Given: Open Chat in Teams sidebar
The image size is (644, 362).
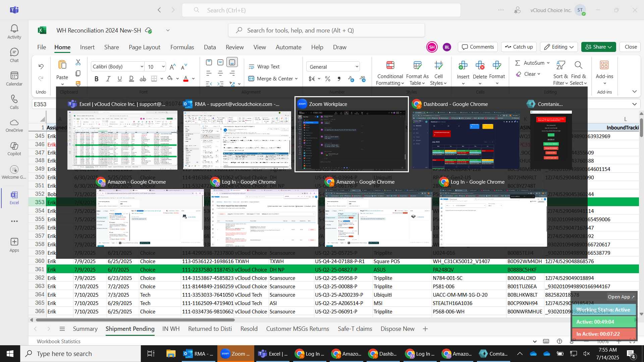Looking at the screenshot, I should (x=14, y=55).
